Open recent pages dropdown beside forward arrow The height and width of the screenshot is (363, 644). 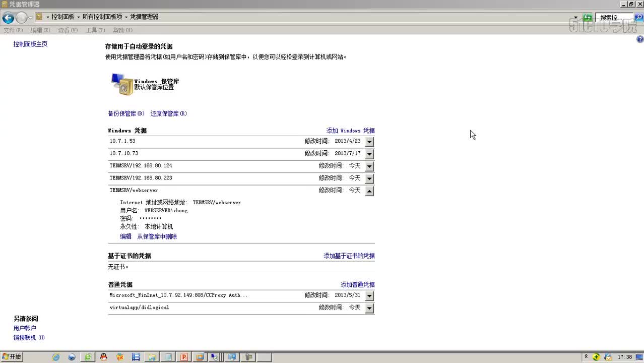click(x=30, y=18)
